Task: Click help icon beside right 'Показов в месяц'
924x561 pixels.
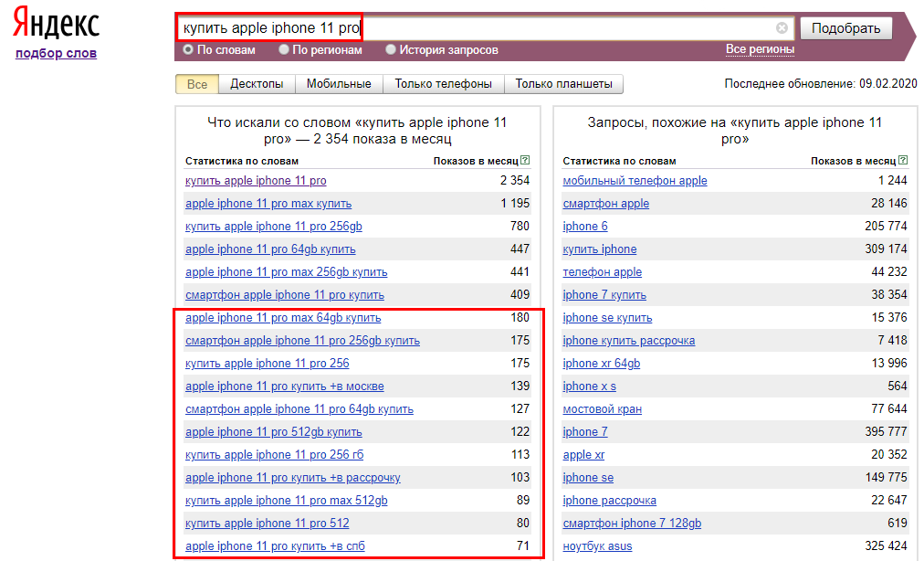Action: [903, 161]
